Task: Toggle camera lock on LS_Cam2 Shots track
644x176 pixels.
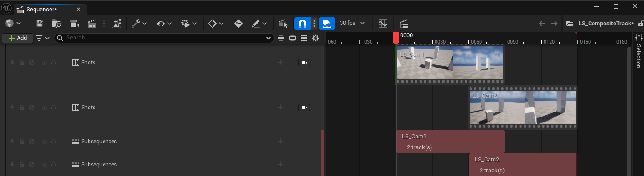Action: point(304,108)
